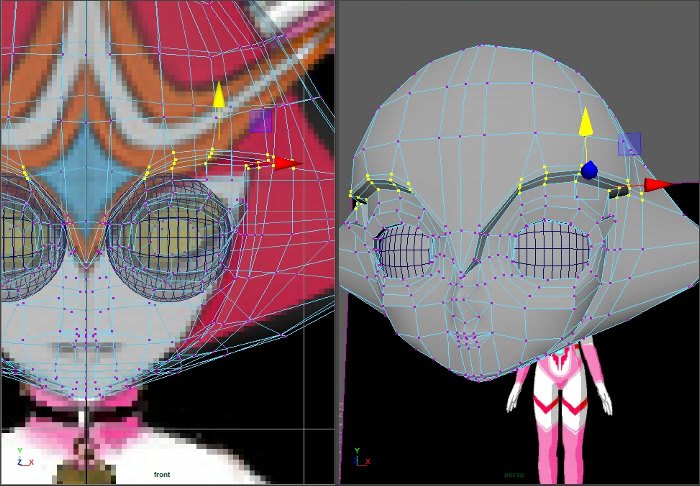Click the "front" viewport label
Image resolution: width=700 pixels, height=486 pixels.
point(162,474)
